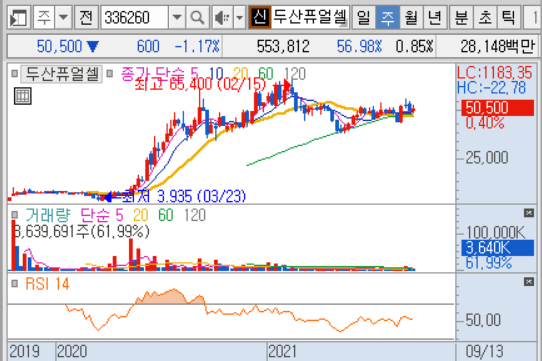The image size is (542, 361).
Task: Select weekly 주 chart period
Action: 387,17
